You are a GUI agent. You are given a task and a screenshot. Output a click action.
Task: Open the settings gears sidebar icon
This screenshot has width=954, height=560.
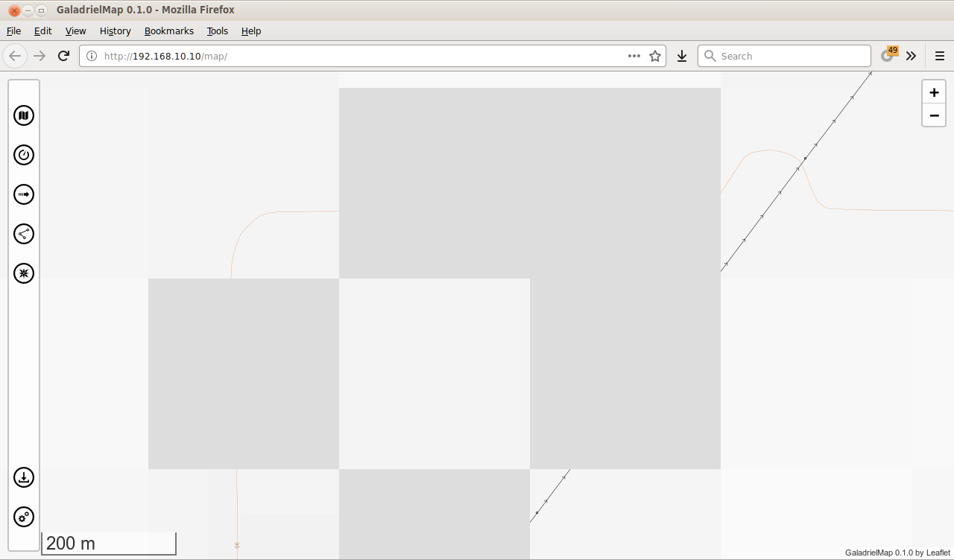[24, 517]
